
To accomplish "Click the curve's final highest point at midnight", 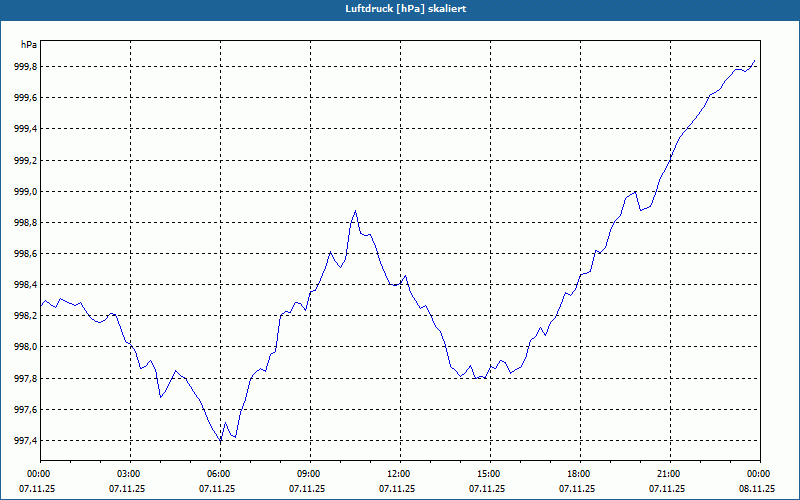I will 755,61.
